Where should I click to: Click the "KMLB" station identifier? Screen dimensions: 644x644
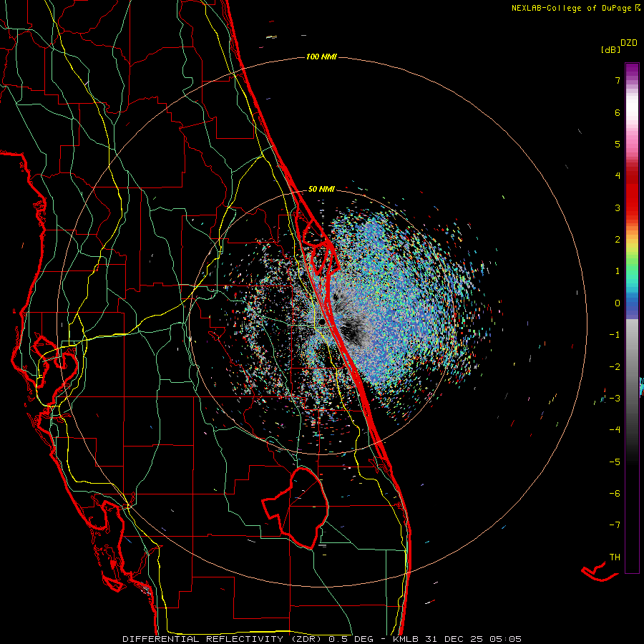pyautogui.click(x=406, y=639)
